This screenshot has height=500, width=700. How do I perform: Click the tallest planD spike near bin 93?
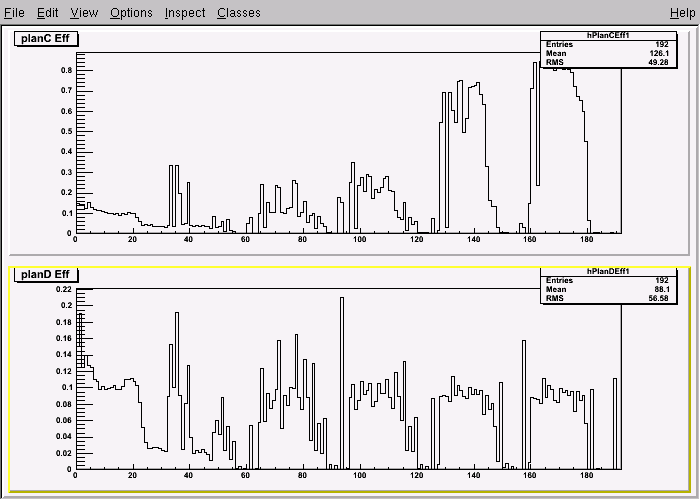tap(342, 383)
